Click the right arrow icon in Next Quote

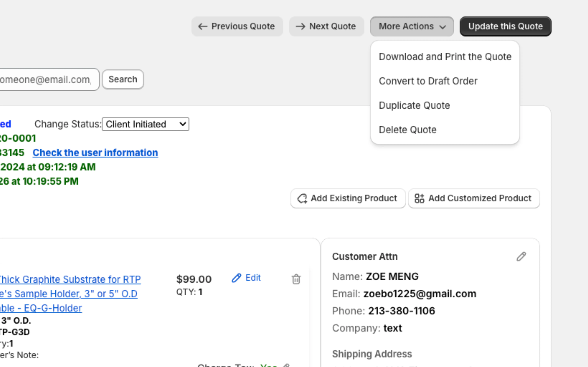point(301,26)
